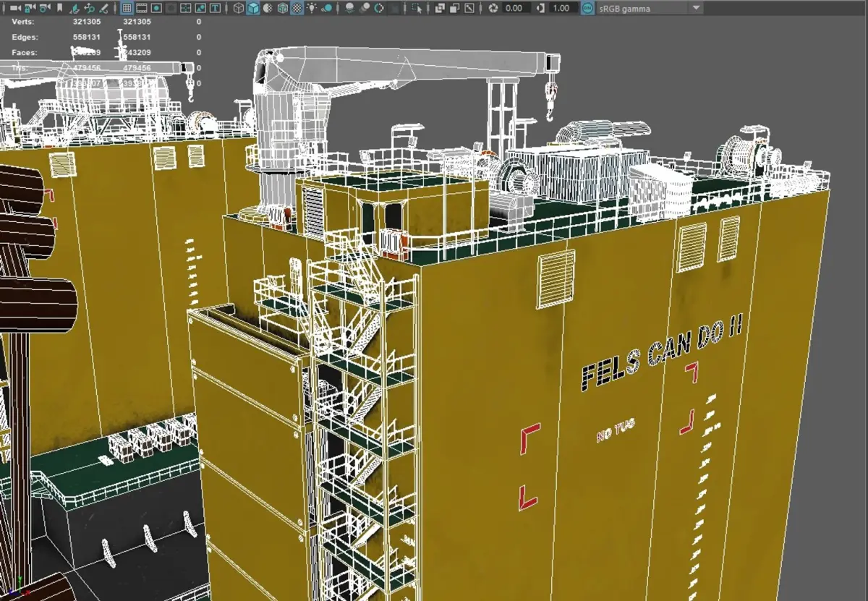Click the X-Ray Active Components icon

pos(454,8)
